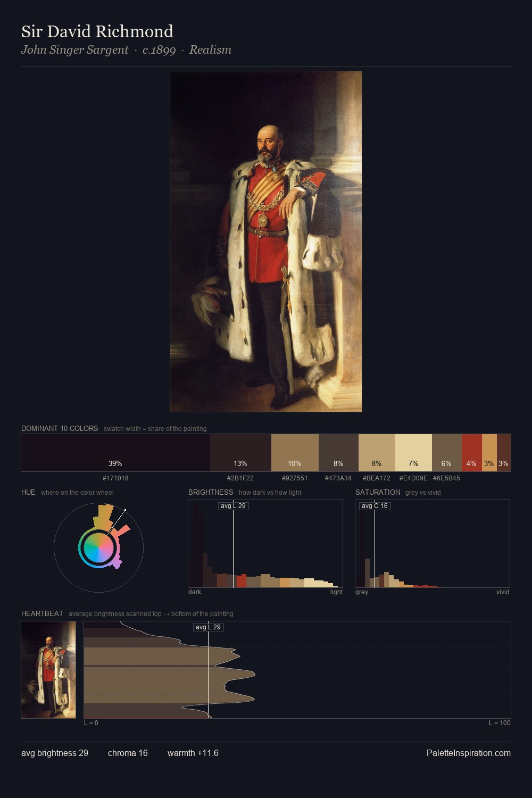Click the HEARTBEAT section heading
Viewport: 532px width, 798px height.
point(42,613)
